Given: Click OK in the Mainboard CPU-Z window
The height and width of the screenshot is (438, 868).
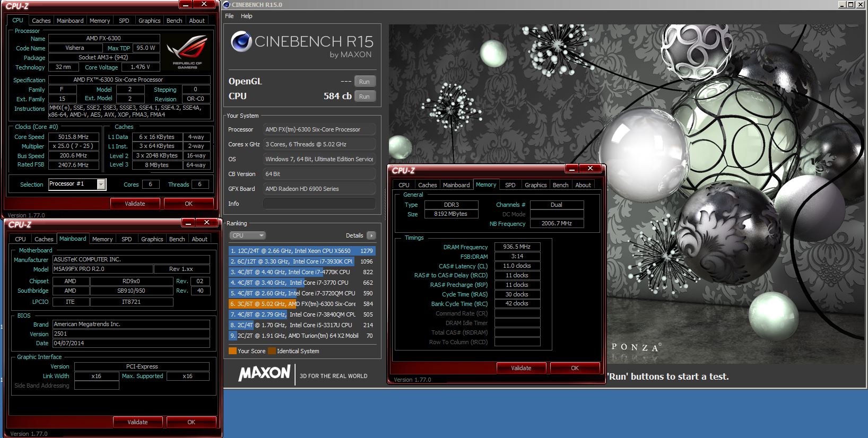Looking at the screenshot, I should tap(192, 422).
